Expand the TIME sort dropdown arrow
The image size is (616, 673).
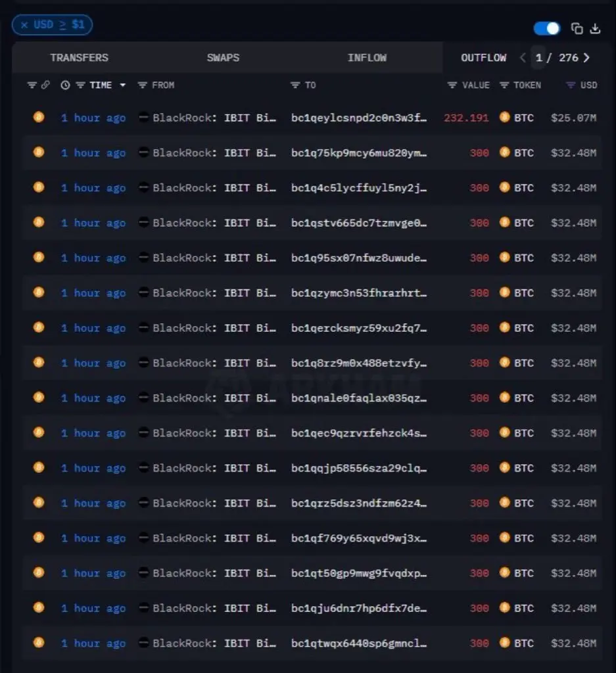123,85
